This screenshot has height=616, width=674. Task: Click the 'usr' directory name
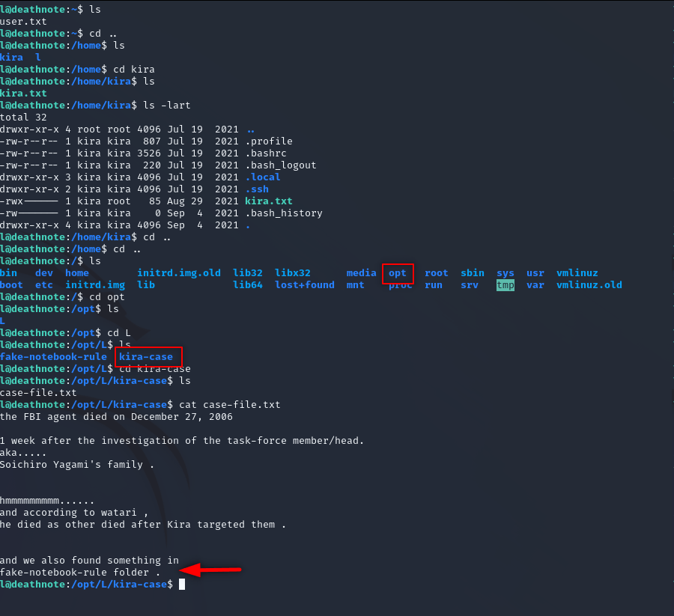[x=535, y=272]
